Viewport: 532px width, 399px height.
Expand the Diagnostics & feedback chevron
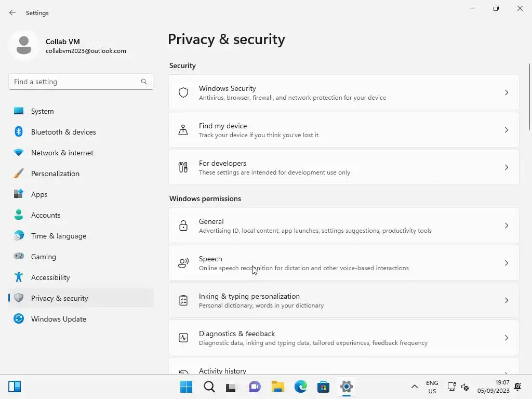[507, 338]
